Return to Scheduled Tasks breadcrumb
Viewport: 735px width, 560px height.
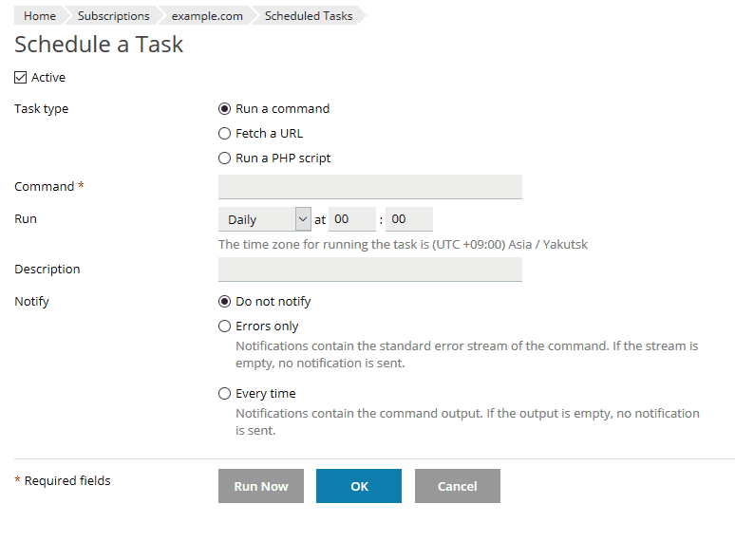[x=309, y=16]
